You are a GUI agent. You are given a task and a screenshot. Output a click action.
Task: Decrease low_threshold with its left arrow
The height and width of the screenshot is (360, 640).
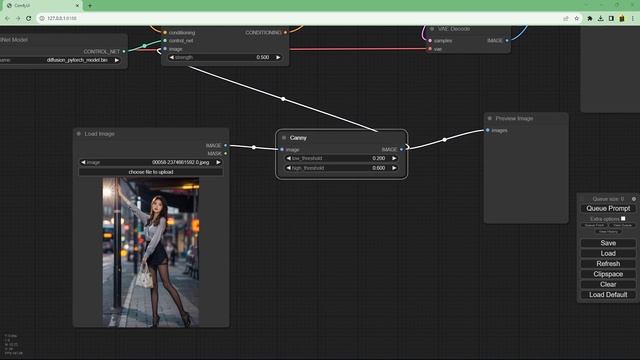[x=289, y=158]
